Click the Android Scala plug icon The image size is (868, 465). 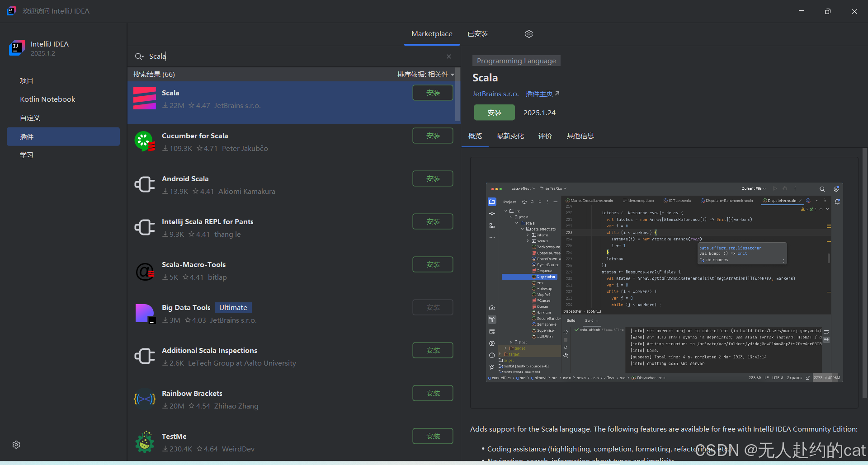coord(145,184)
